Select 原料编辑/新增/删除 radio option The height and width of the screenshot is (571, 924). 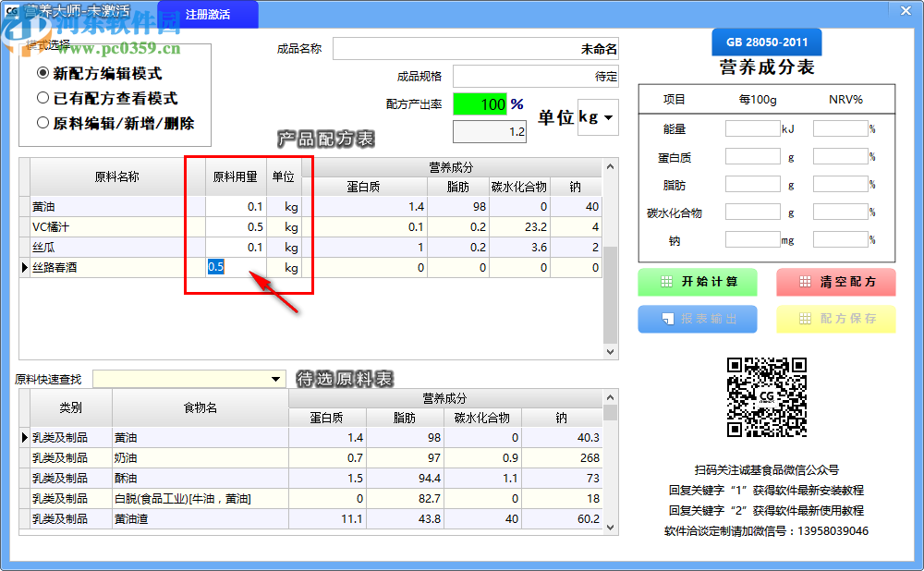pos(43,123)
